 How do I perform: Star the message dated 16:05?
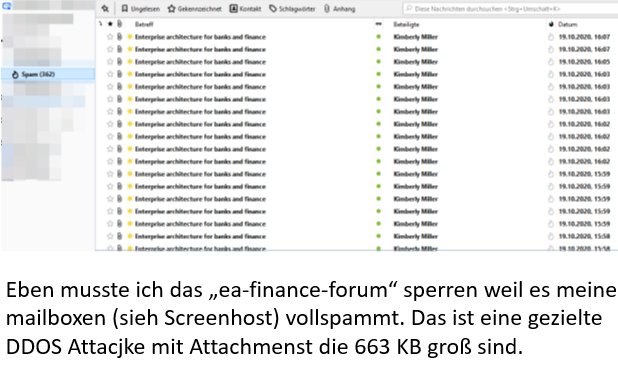point(110,62)
